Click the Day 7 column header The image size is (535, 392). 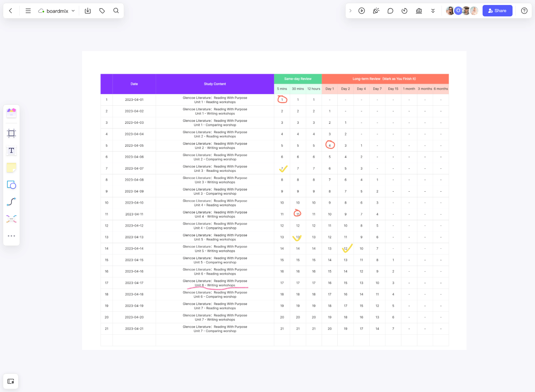tap(377, 89)
